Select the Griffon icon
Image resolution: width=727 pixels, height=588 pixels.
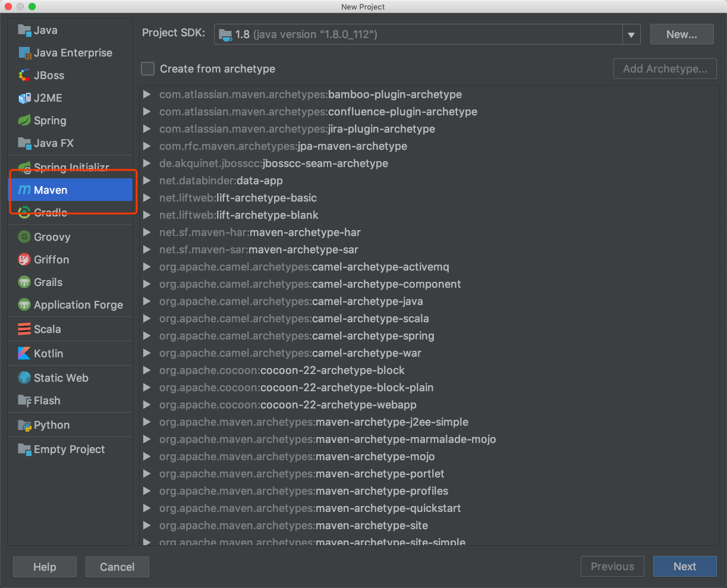coord(24,260)
